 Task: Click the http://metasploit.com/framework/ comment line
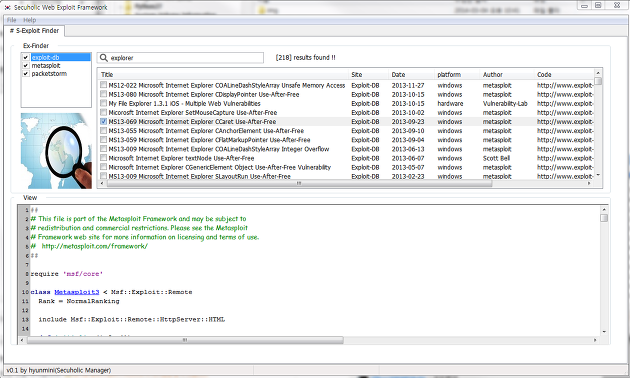point(89,246)
